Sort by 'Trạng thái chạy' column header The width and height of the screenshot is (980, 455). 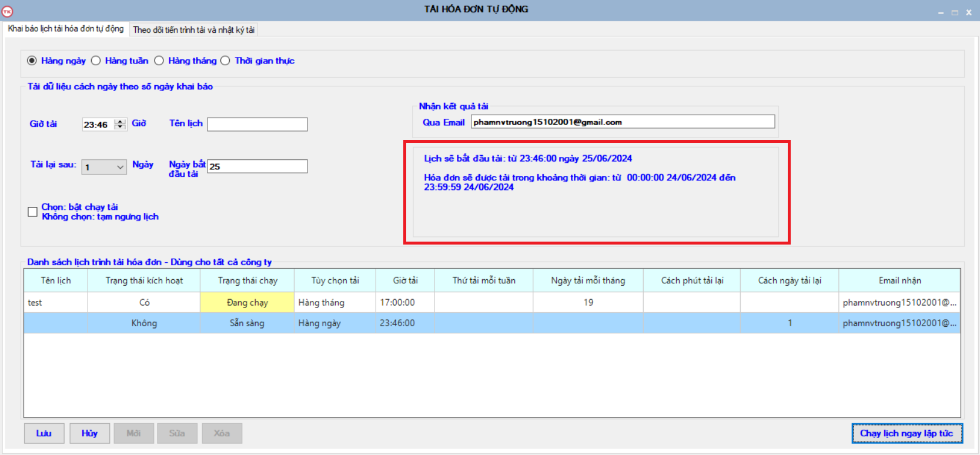(247, 280)
